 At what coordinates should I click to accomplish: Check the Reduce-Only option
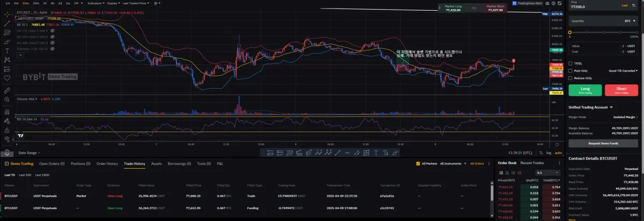571,78
